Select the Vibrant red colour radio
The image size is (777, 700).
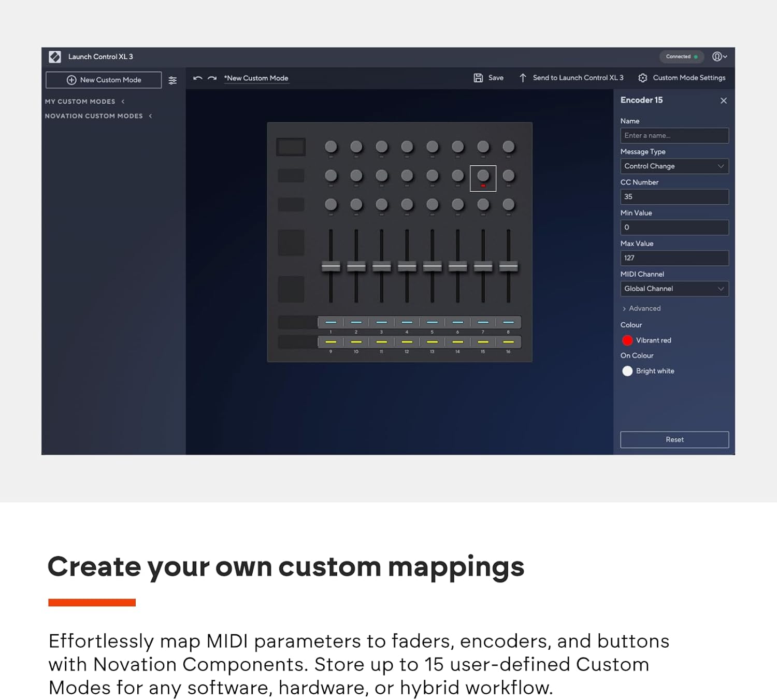point(628,340)
